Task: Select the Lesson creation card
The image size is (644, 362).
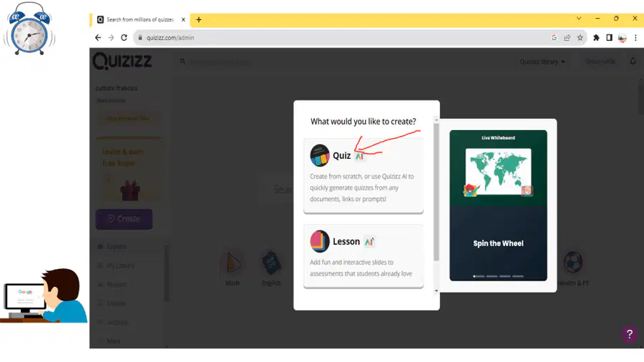Action: tap(363, 256)
